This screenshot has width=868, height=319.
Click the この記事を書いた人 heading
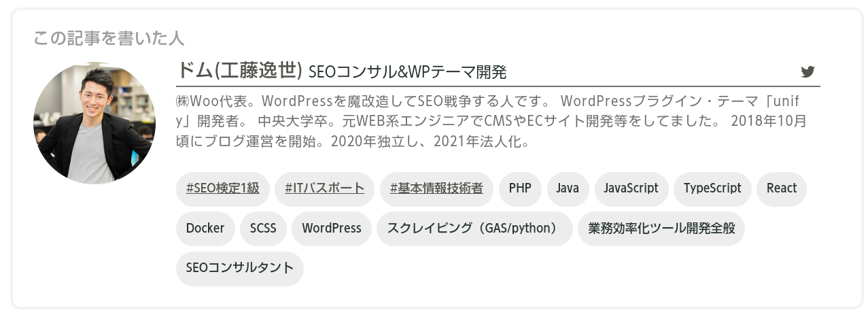click(109, 38)
